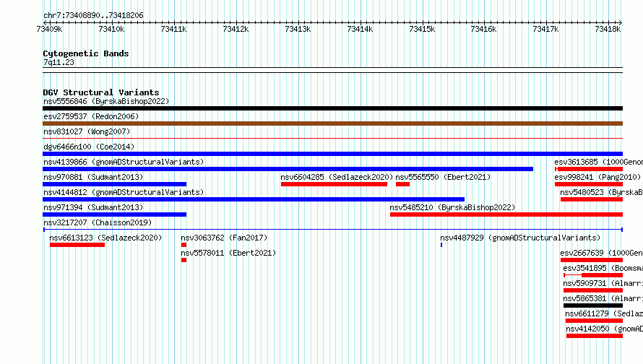This screenshot has width=643, height=364.
Task: Select the small red nsv3063762 marker
Action: [184, 245]
